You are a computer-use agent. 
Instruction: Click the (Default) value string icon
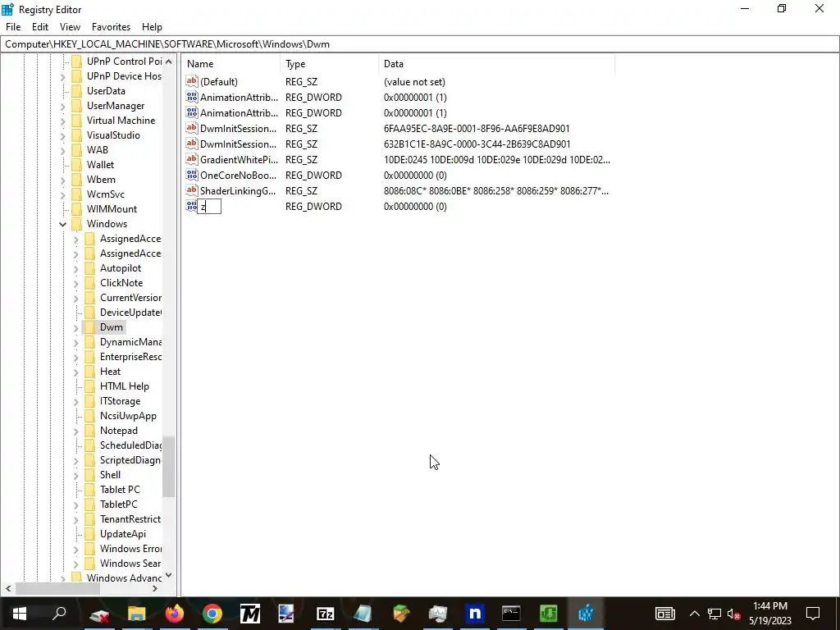192,81
